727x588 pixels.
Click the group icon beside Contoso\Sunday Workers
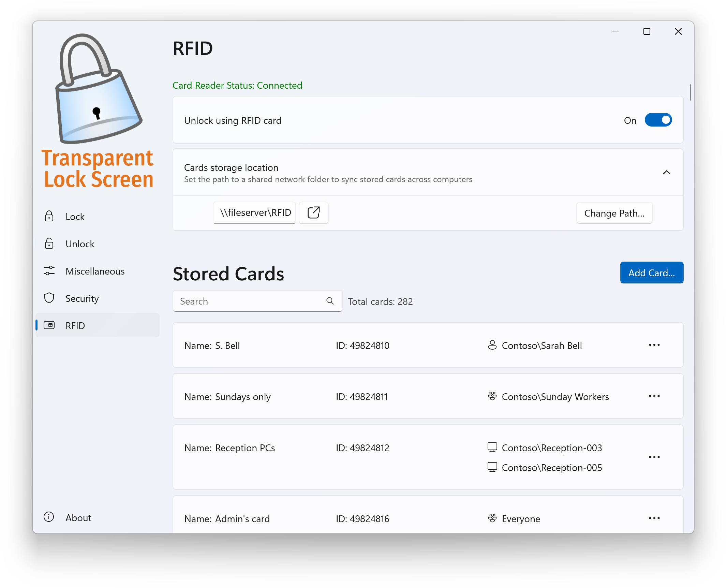[492, 396]
